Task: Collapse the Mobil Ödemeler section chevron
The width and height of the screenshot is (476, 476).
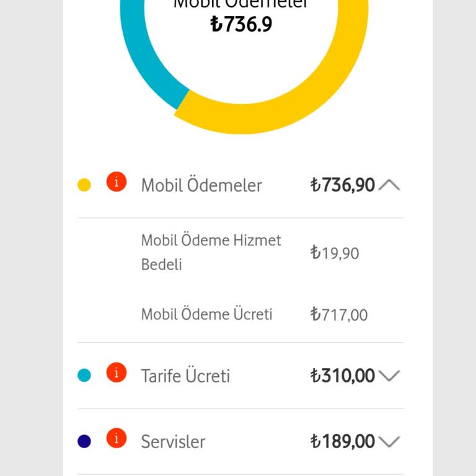Action: pyautogui.click(x=389, y=185)
